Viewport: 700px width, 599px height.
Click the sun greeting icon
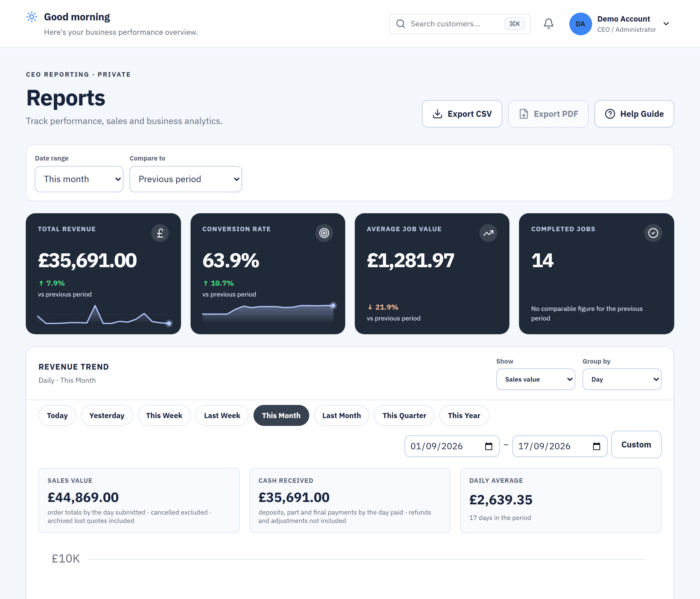tap(32, 17)
